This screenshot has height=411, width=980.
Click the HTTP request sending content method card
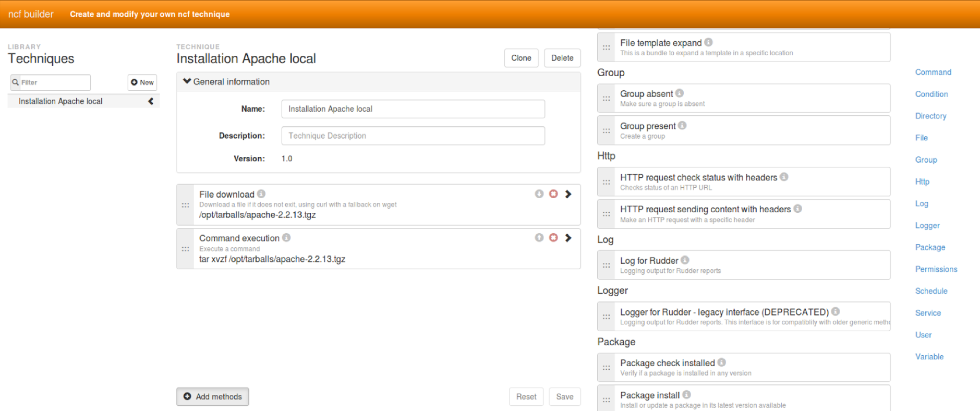point(744,214)
